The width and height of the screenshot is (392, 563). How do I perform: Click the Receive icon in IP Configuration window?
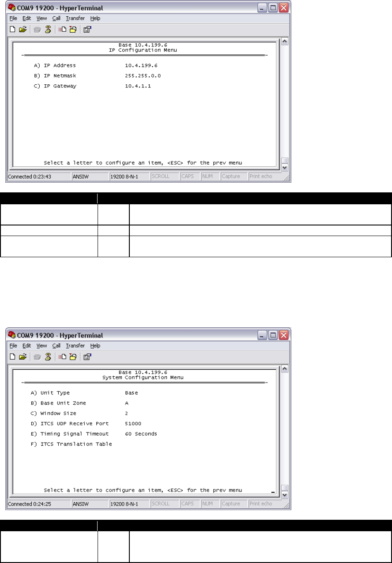[72, 29]
